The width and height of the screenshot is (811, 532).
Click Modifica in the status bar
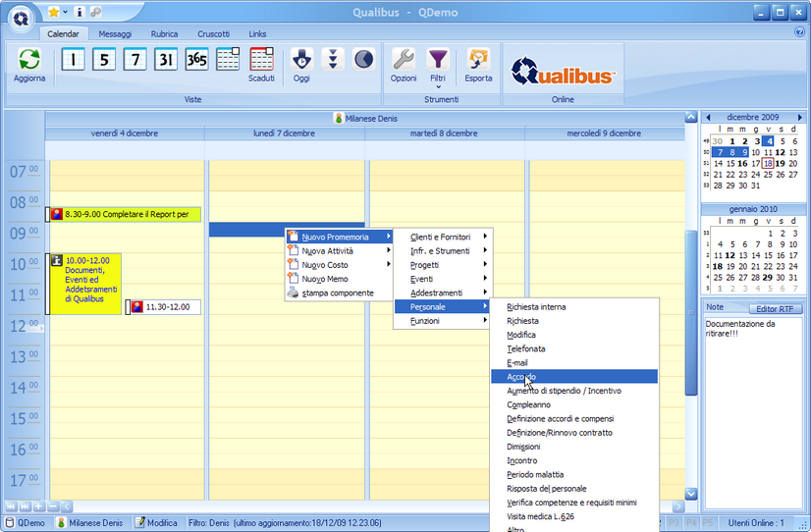(156, 523)
